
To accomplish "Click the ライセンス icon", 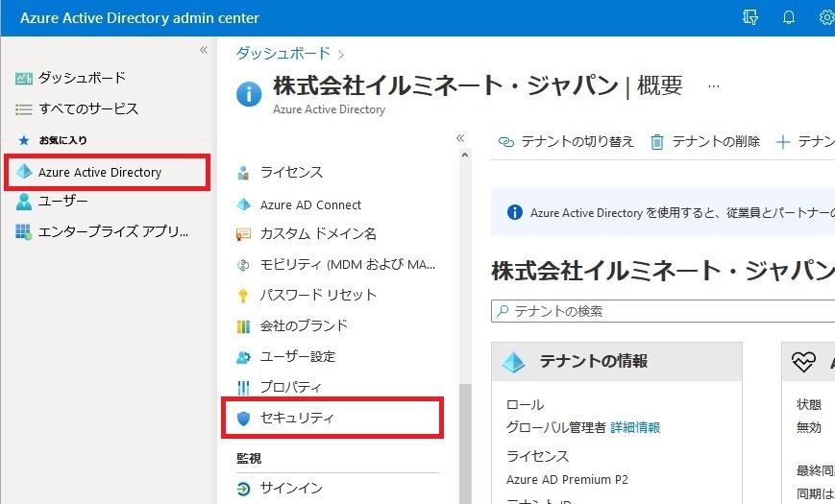I will pos(243,173).
